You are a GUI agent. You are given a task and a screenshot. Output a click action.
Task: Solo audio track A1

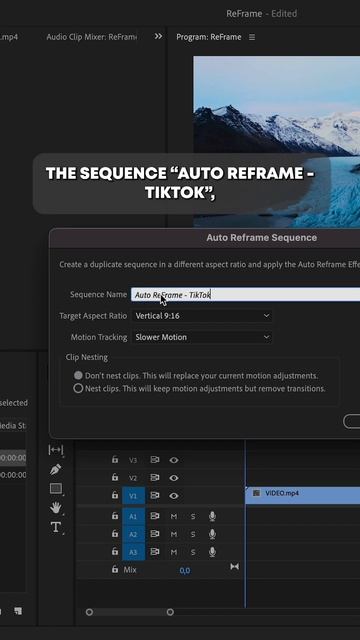(x=193, y=516)
